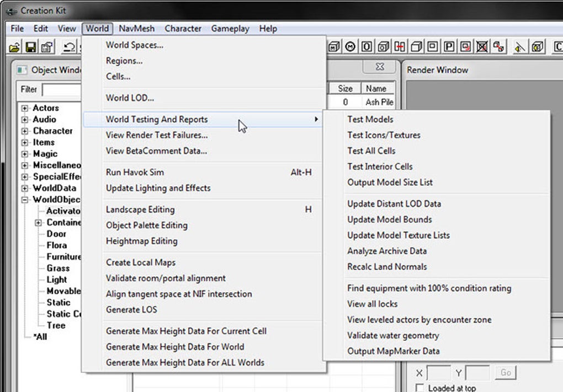Click the save floppy disk icon

31,47
